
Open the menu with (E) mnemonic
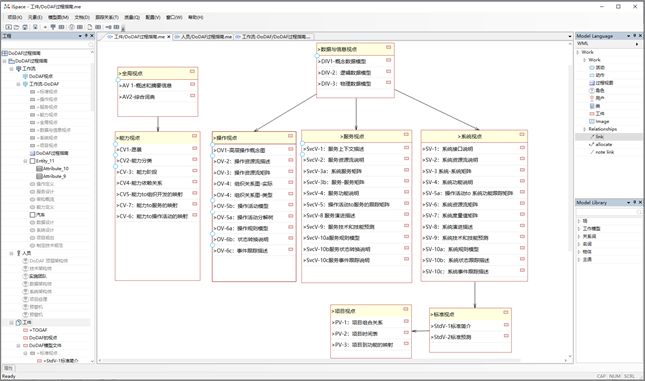coord(35,17)
